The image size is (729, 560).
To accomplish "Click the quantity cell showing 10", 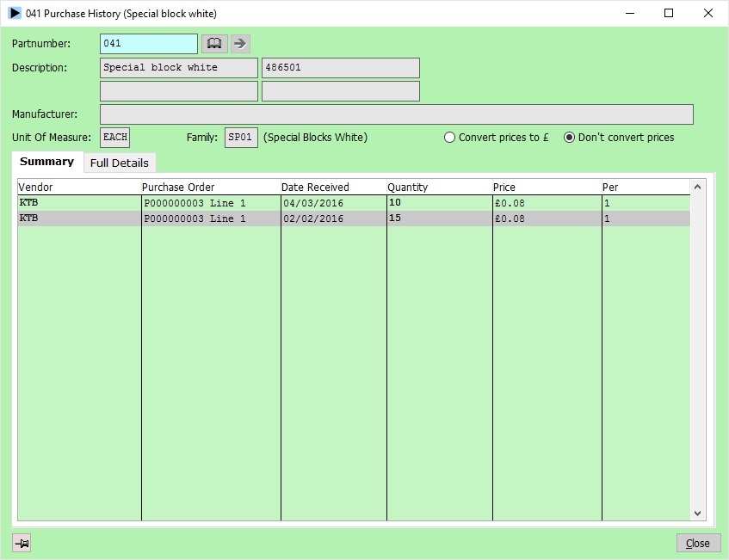I will point(440,203).
